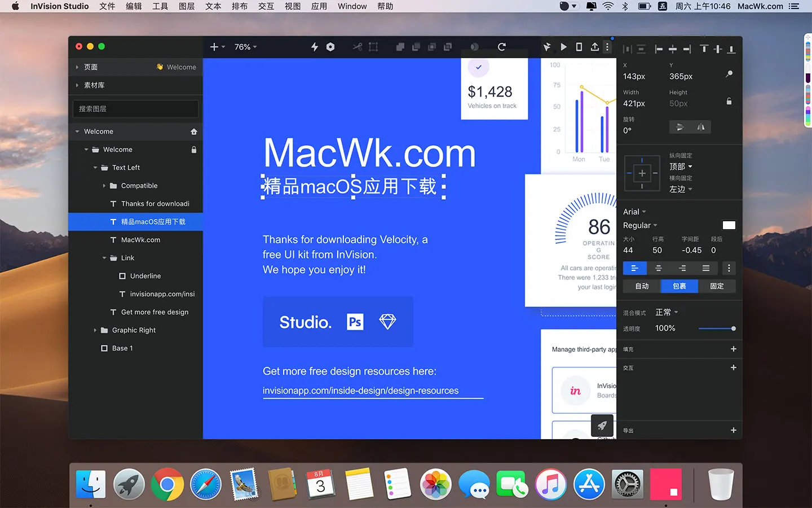812x508 pixels.
Task: Collapse the Text Left folder layer
Action: (x=95, y=168)
